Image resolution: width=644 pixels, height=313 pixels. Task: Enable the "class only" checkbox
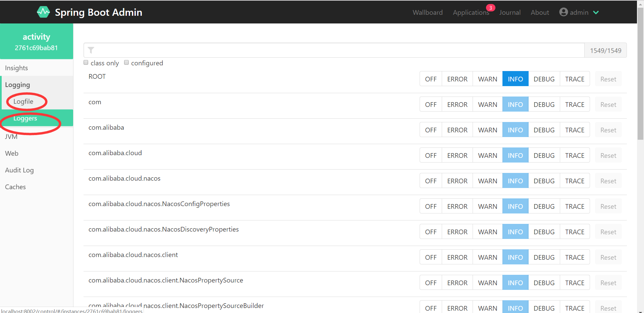point(86,62)
